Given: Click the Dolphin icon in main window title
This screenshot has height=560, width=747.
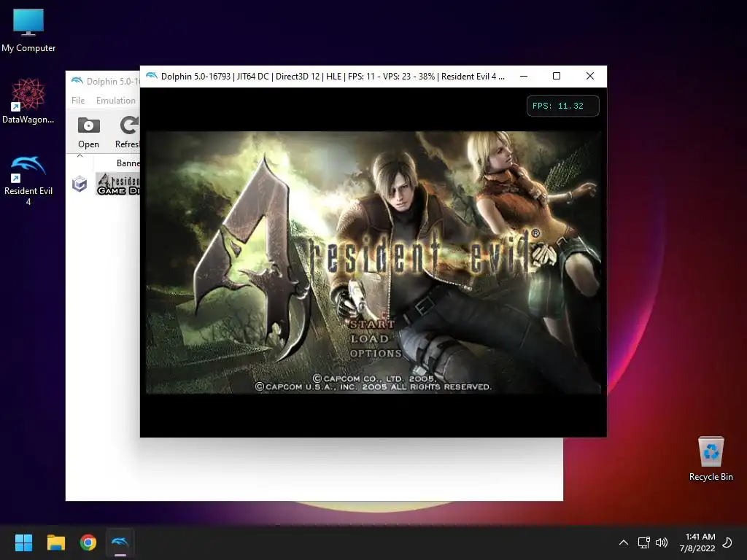Looking at the screenshot, I should click(x=77, y=81).
